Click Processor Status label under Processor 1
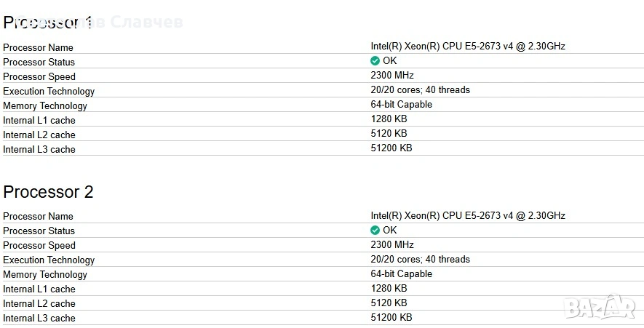Image resolution: width=644 pixels, height=328 pixels. click(39, 62)
